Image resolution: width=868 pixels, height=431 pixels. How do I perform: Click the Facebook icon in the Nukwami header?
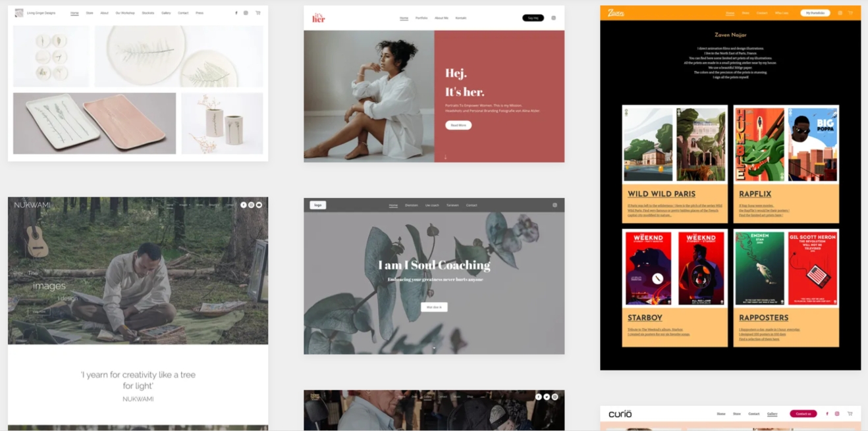244,205
